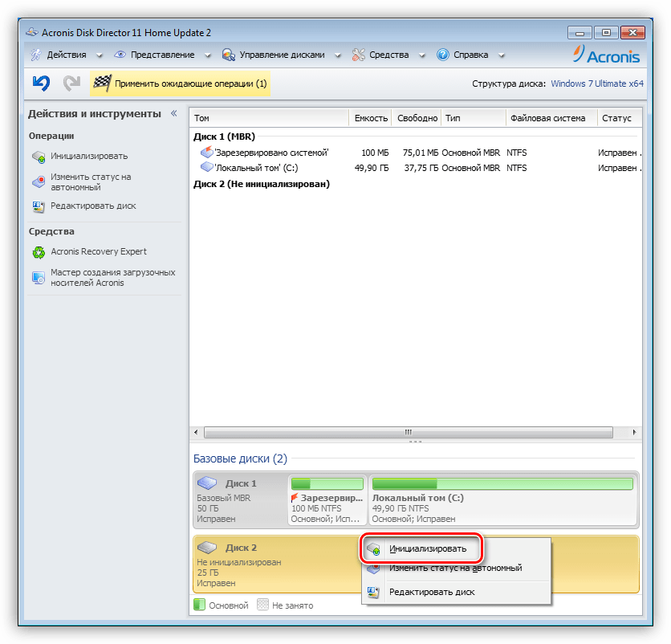Choose Изменить статус на автономный in context menu

click(x=456, y=569)
